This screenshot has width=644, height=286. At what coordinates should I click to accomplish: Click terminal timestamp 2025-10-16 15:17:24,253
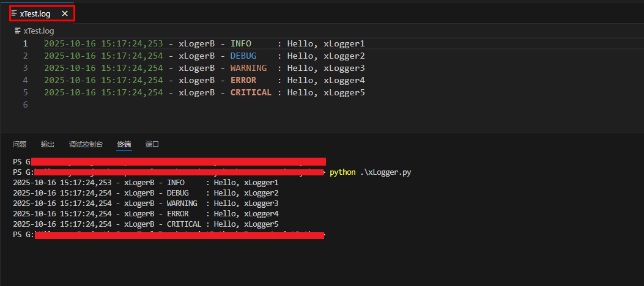62,183
